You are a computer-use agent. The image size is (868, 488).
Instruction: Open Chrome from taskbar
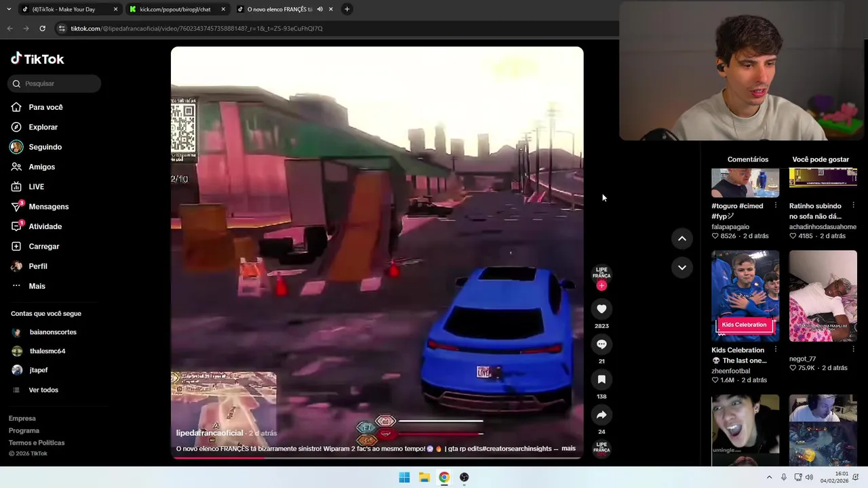coord(443,477)
